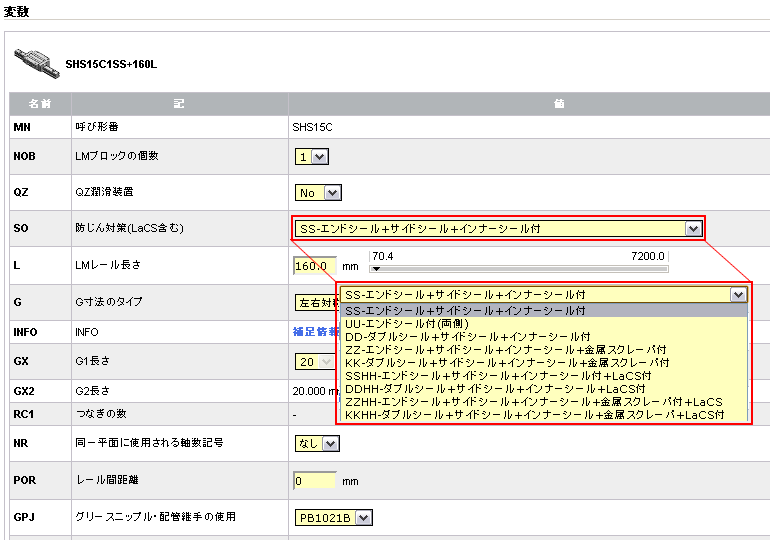Image resolution: width=770 pixels, height=540 pixels.
Task: Click the blue supplementary info link
Action: [x=312, y=331]
